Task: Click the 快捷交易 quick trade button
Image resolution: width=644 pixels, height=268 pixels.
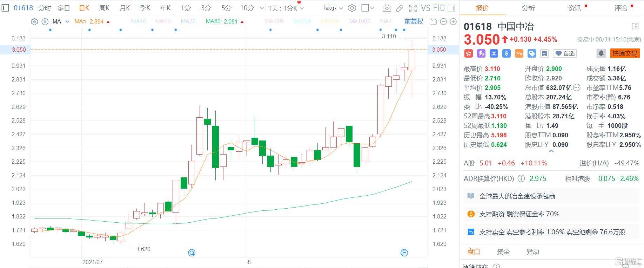Action: tap(625, 53)
